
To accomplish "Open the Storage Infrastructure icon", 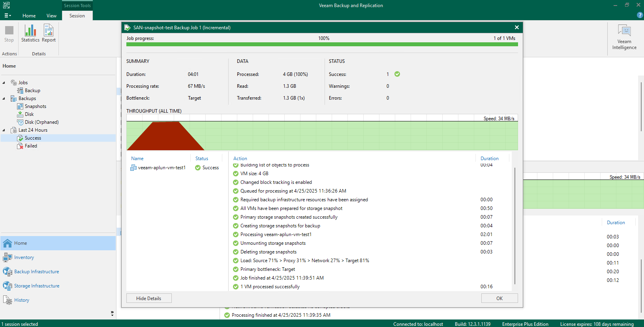I will click(8, 286).
